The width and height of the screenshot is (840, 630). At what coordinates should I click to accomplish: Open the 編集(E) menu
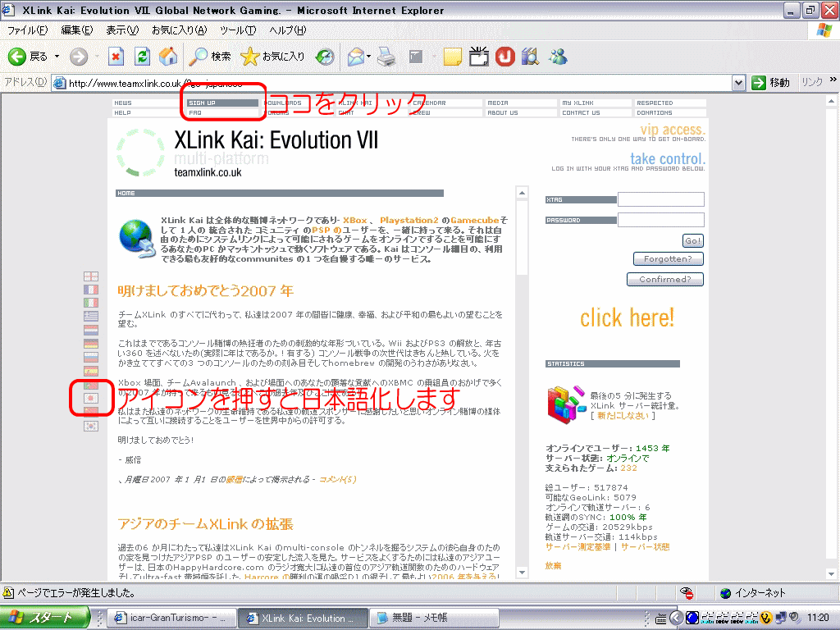point(76,30)
